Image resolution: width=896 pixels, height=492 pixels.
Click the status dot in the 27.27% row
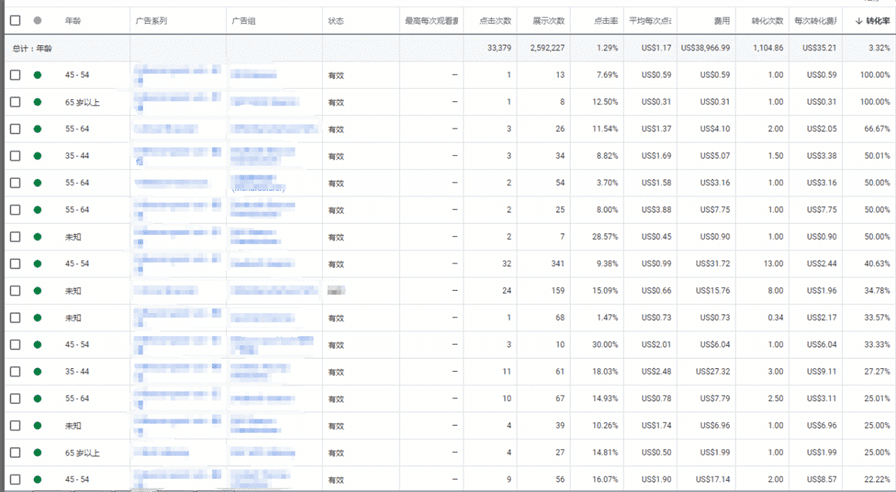(38, 372)
